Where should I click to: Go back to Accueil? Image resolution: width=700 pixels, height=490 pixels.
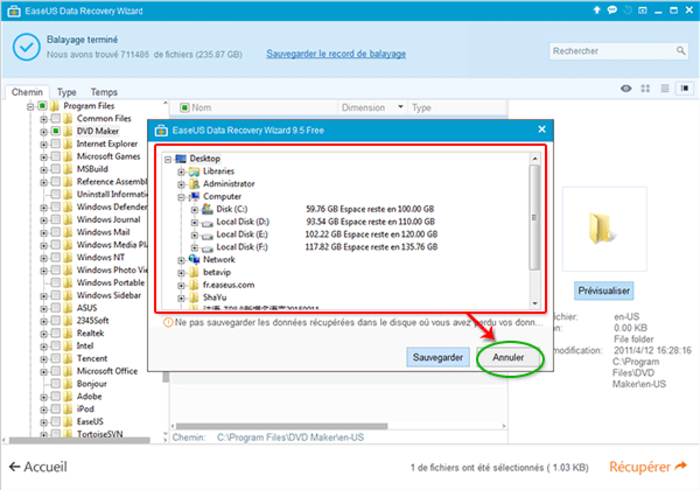[38, 467]
